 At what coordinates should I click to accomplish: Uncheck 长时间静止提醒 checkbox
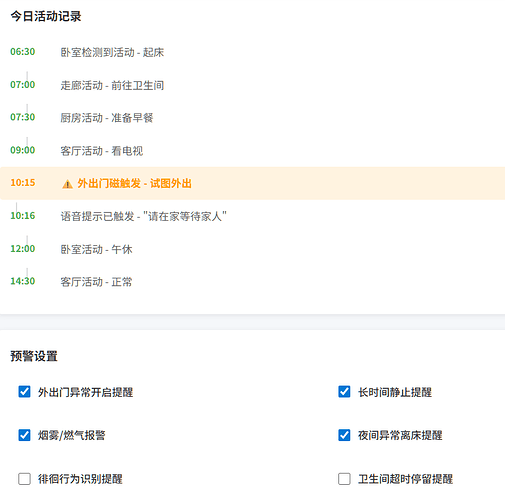pos(344,392)
